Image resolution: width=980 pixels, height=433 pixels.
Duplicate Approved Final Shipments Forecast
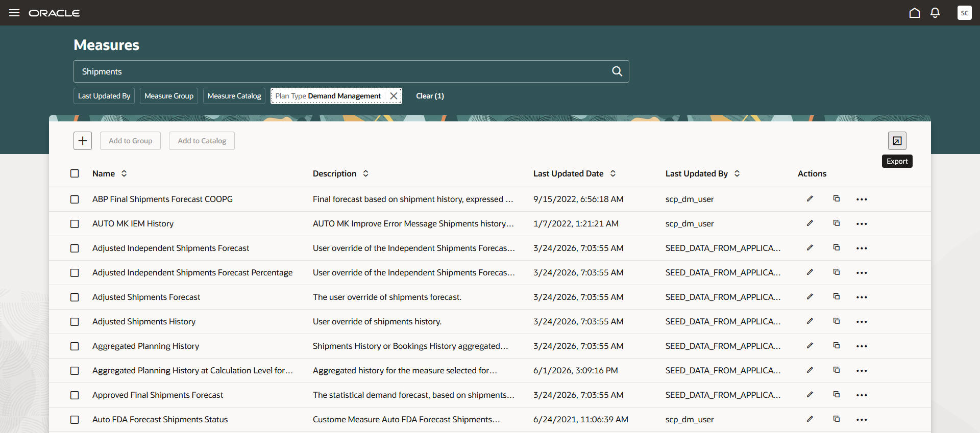(x=836, y=395)
